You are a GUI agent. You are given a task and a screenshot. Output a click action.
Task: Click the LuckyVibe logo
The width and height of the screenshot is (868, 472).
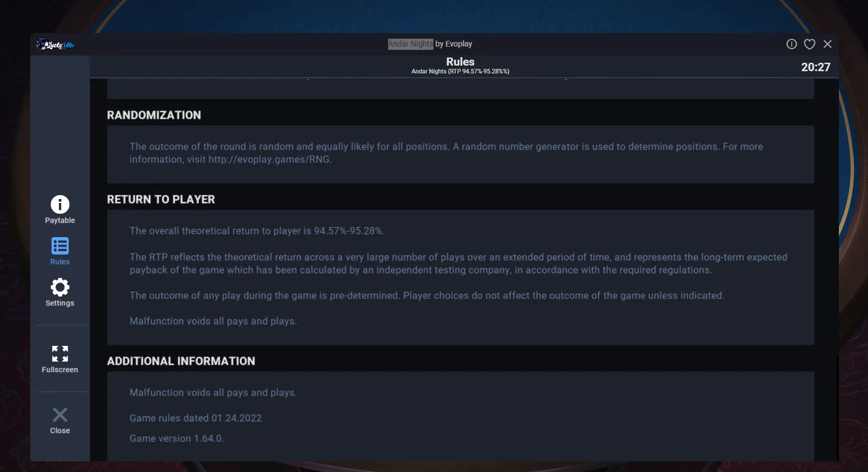tap(55, 45)
